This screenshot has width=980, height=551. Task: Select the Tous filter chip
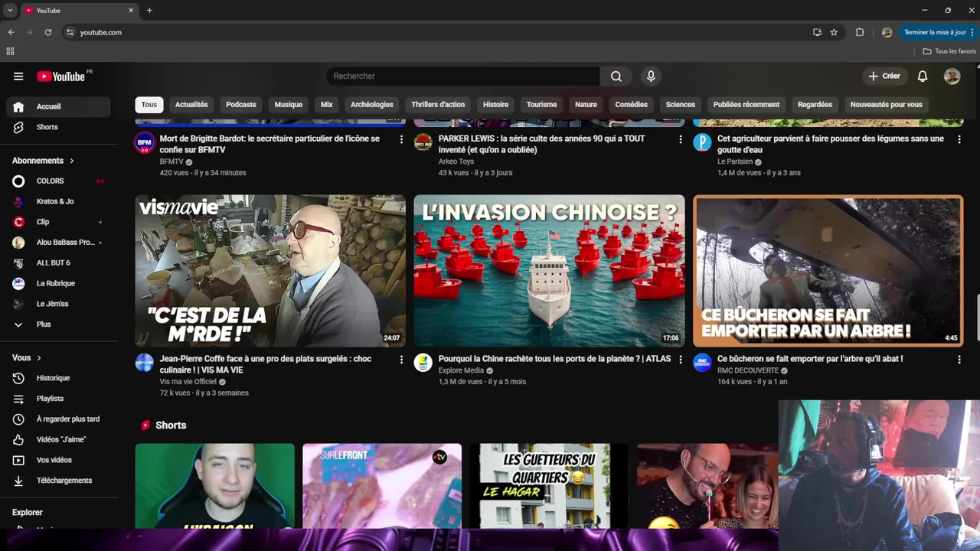point(149,105)
